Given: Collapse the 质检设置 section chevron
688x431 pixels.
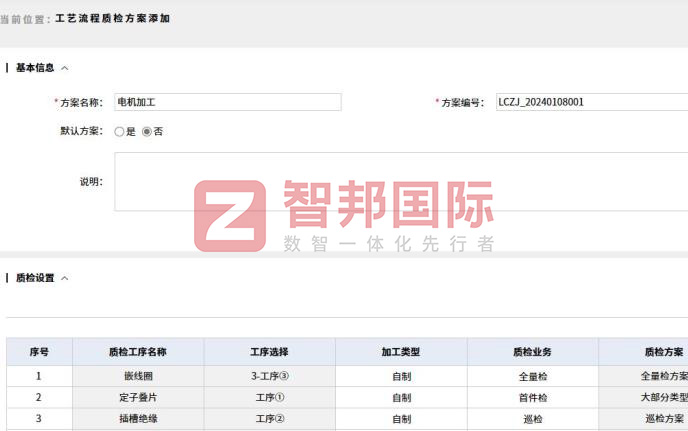Looking at the screenshot, I should click(x=65, y=278).
